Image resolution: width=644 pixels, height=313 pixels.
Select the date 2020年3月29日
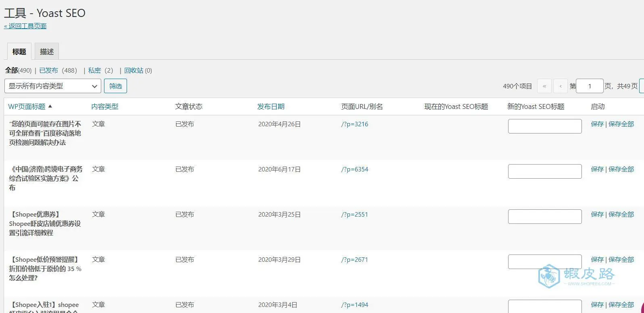(x=279, y=260)
